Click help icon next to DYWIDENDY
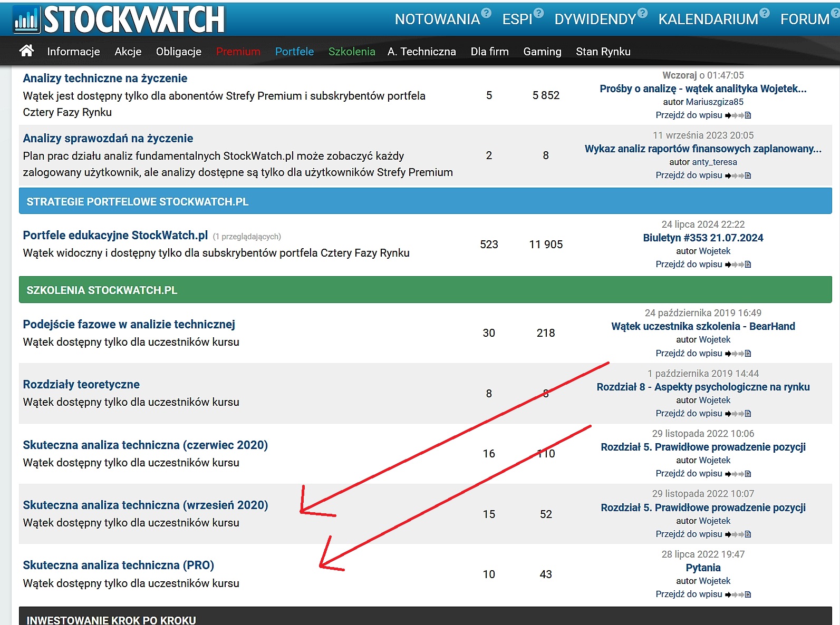Viewport: 840px width, 625px height. [642, 13]
